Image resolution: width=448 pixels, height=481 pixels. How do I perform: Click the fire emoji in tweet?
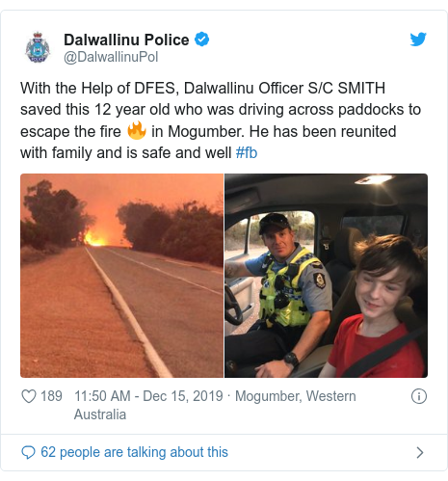click(137, 131)
